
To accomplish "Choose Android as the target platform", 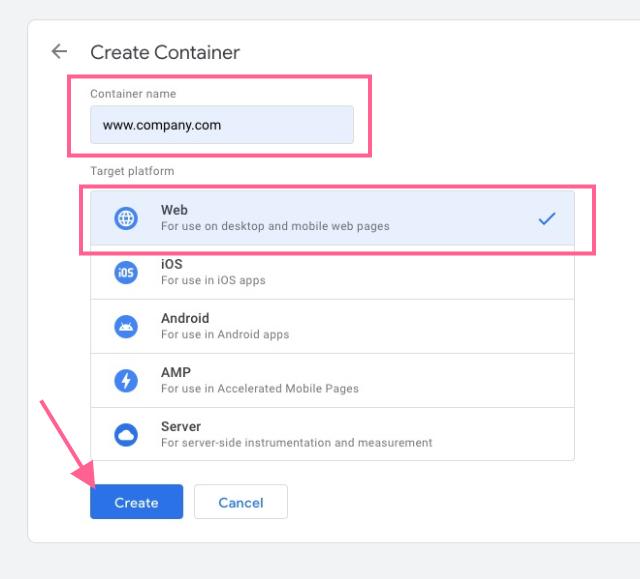I will [x=332, y=326].
